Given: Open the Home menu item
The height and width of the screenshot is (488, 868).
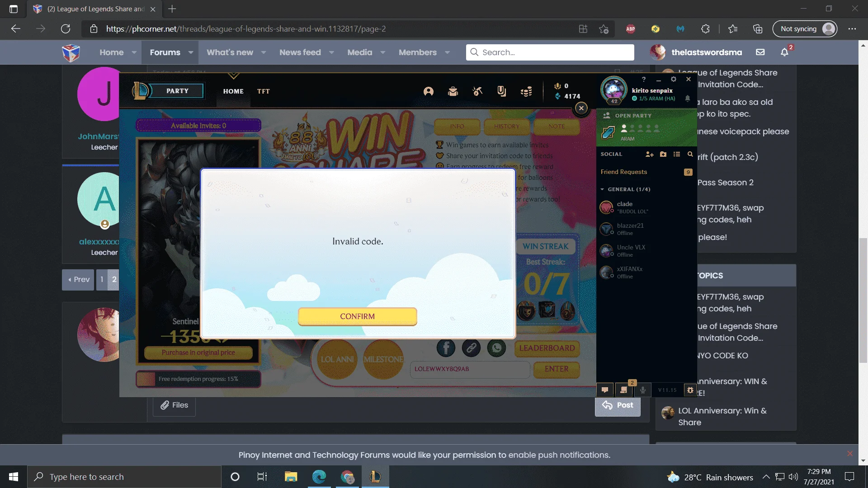Looking at the screenshot, I should [112, 52].
